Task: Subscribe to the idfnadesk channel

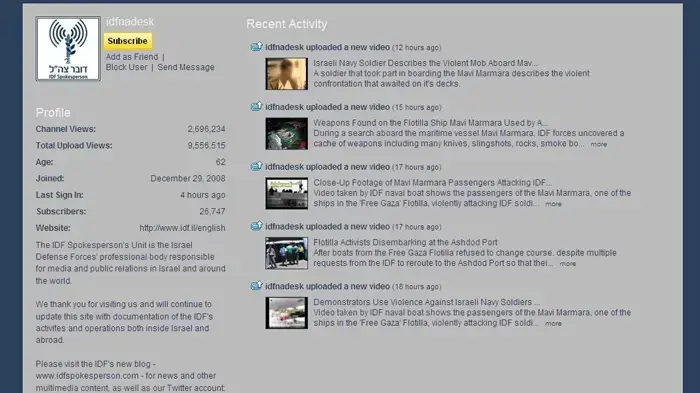Action: 128,41
